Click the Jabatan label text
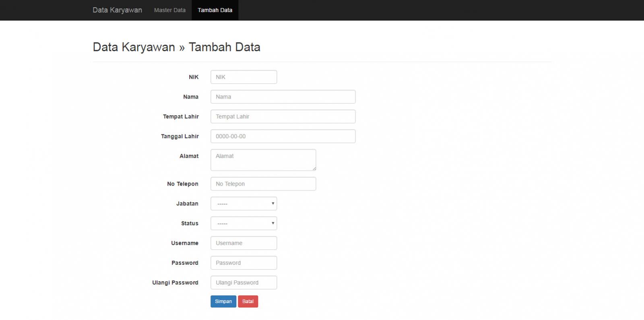644x320 pixels. pos(187,203)
